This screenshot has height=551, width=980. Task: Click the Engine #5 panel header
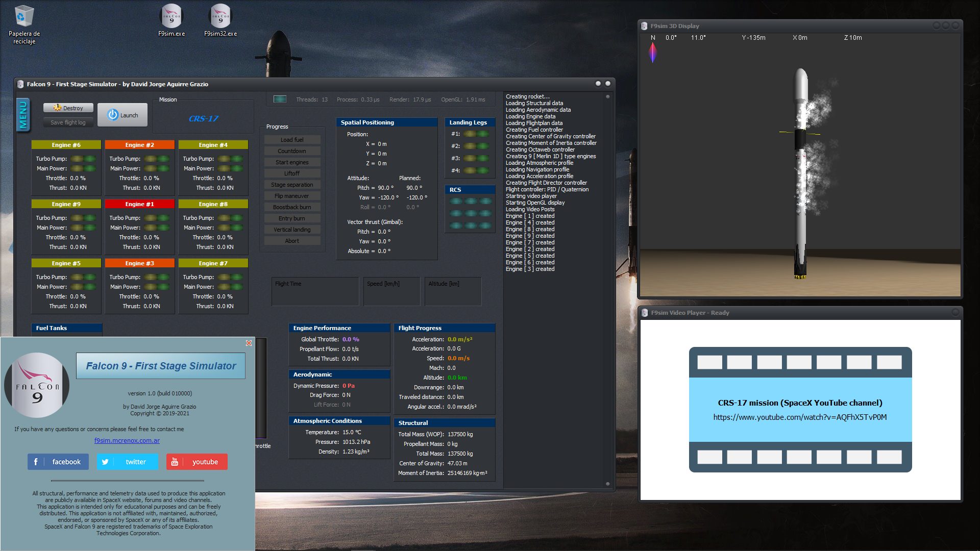[x=66, y=263]
